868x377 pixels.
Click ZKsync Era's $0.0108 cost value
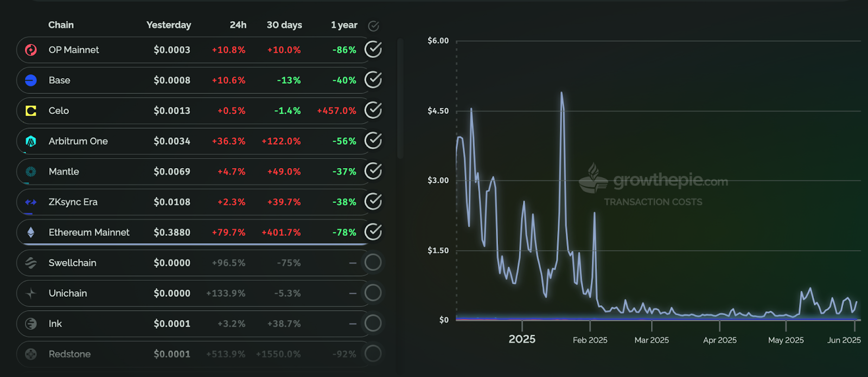[172, 202]
